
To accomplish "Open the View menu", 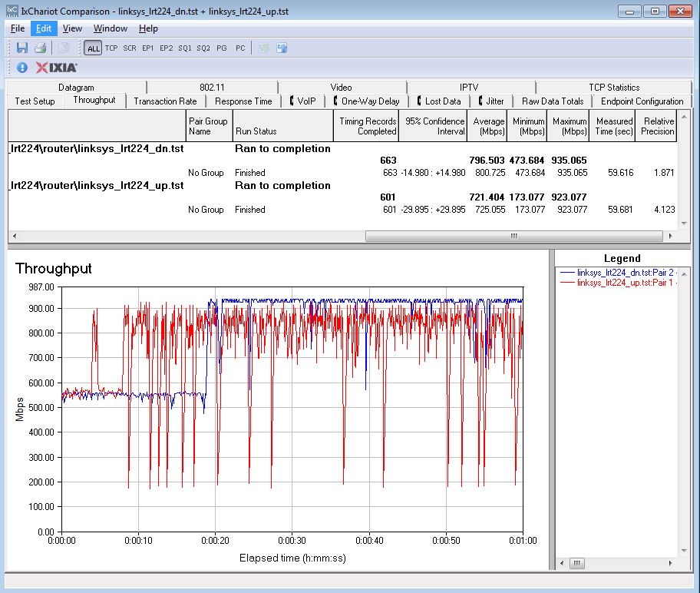I will (72, 28).
